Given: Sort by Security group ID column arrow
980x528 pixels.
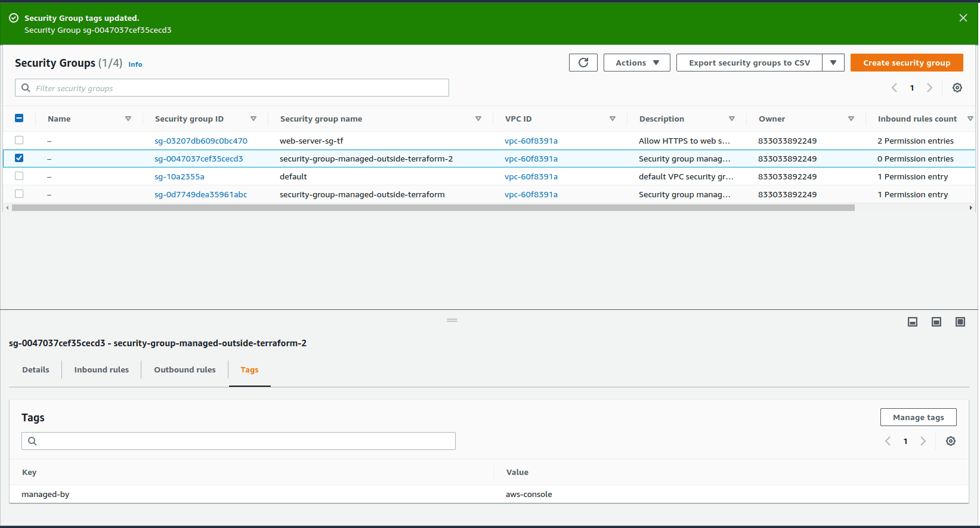Looking at the screenshot, I should [x=253, y=119].
